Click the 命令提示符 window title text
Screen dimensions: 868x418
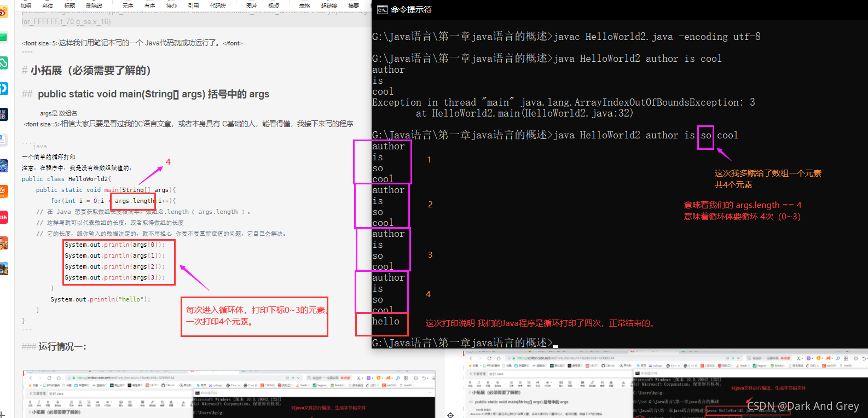pyautogui.click(x=411, y=10)
